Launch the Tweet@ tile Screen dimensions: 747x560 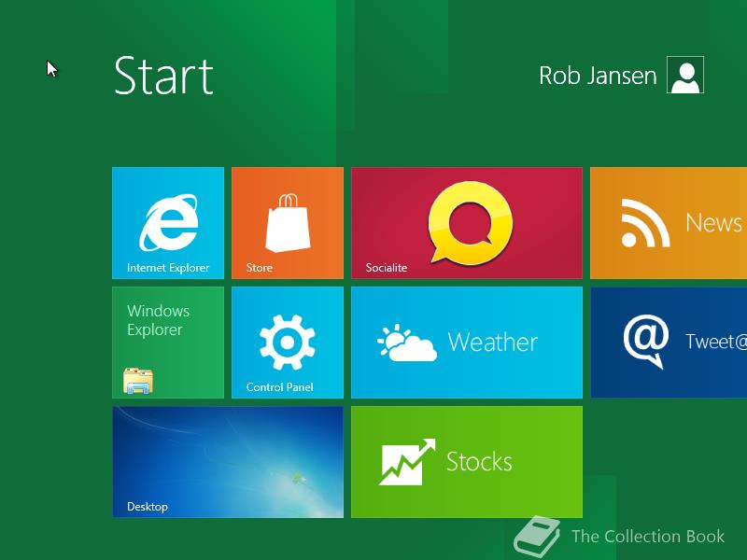coord(669,343)
